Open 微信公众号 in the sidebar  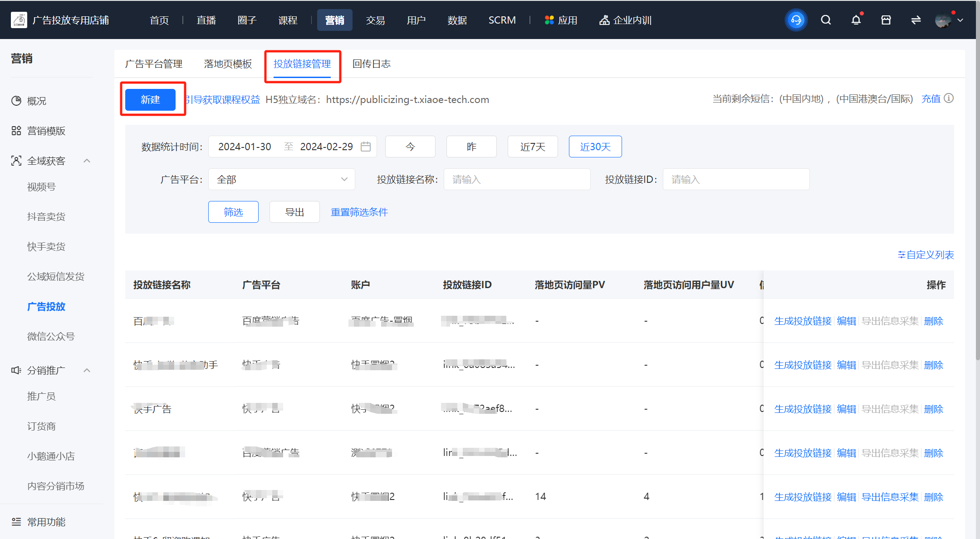tap(51, 336)
